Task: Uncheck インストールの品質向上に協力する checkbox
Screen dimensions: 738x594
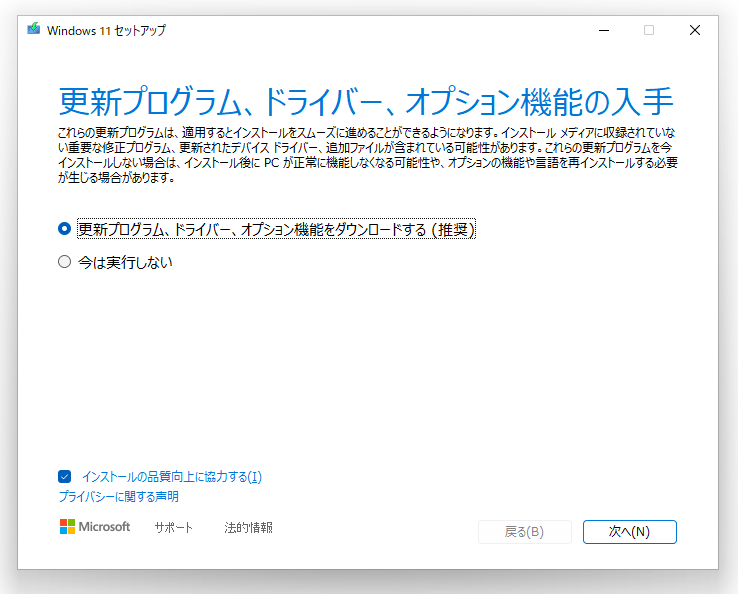Action: pos(64,476)
